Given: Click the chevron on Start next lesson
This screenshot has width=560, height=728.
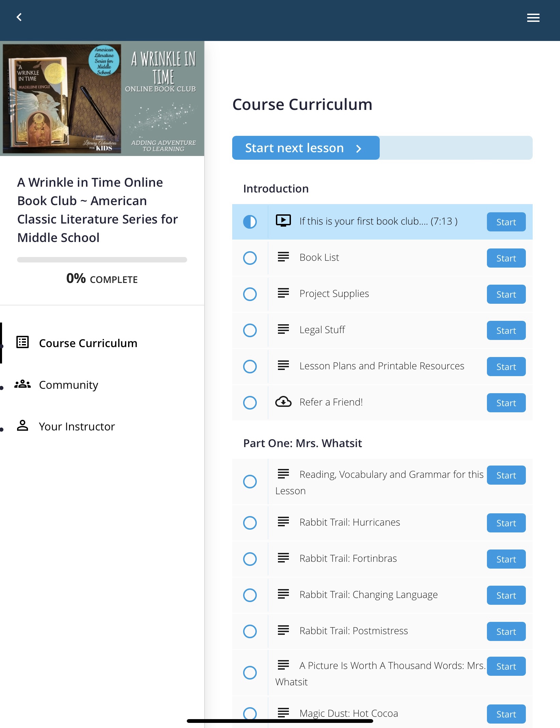Looking at the screenshot, I should (359, 148).
